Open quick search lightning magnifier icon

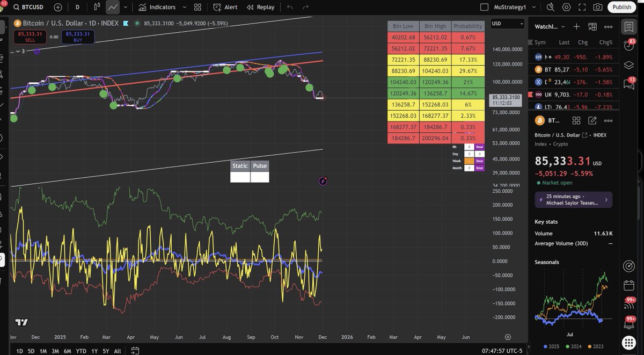pyautogui.click(x=551, y=7)
